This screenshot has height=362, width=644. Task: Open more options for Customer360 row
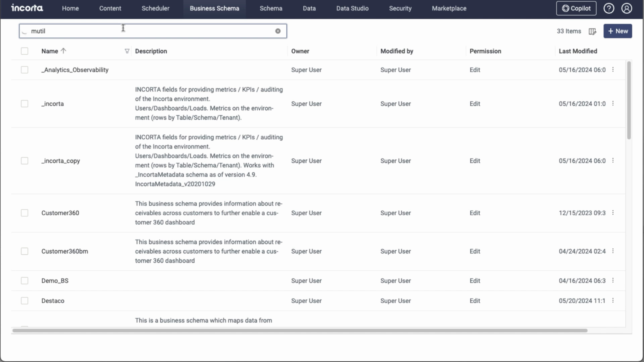point(613,213)
